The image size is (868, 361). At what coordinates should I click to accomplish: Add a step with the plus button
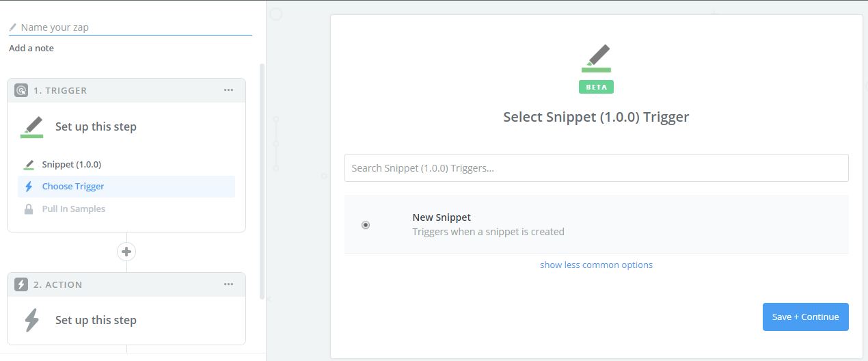(126, 252)
